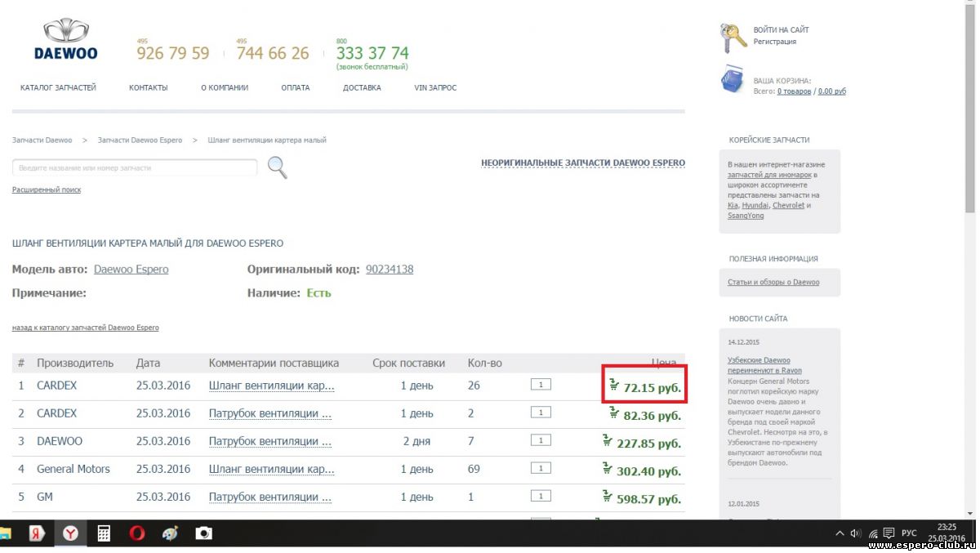
Task: Click назад к каталогу запчастей link
Action: pos(86,328)
